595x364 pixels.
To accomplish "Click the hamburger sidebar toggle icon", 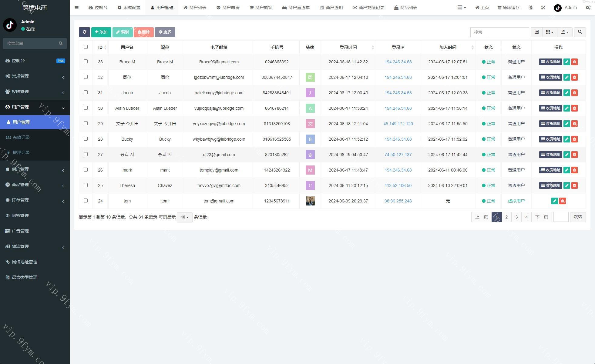I will point(76,8).
